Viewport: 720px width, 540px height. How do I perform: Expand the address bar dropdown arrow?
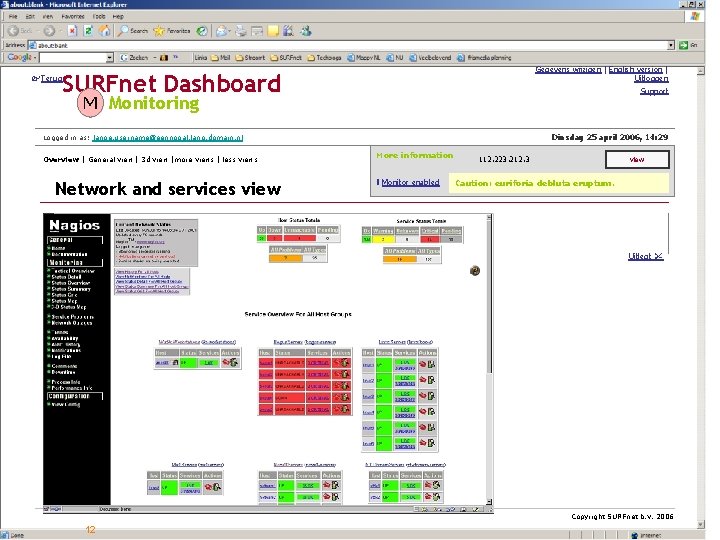click(671, 45)
